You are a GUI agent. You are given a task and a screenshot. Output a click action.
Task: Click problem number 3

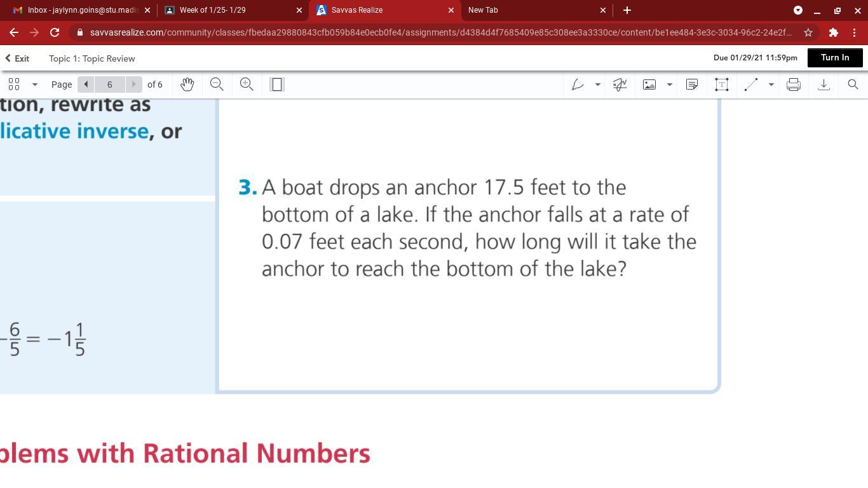248,187
